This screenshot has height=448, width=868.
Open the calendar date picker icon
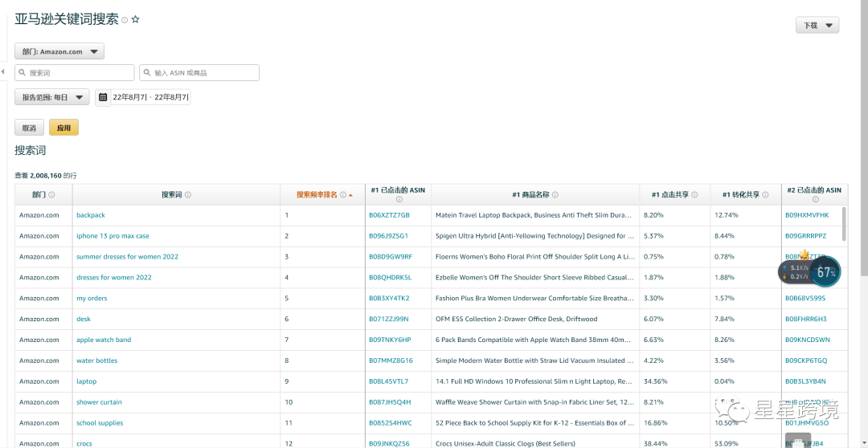point(103,97)
